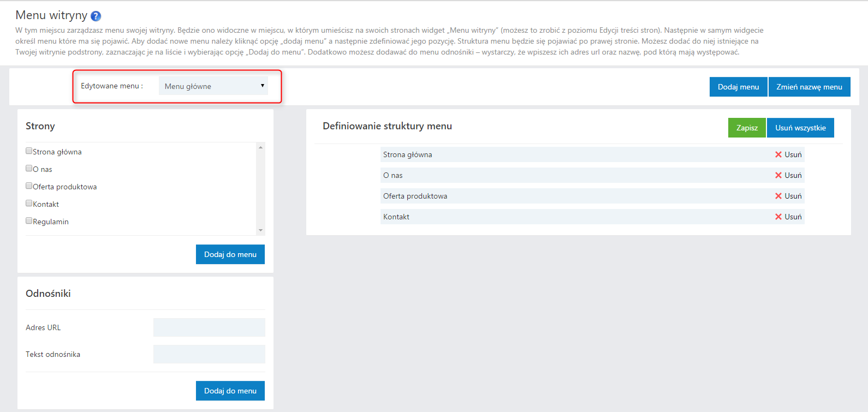Click the red X beside O nas
Image resolution: width=868 pixels, height=412 pixels.
[778, 176]
